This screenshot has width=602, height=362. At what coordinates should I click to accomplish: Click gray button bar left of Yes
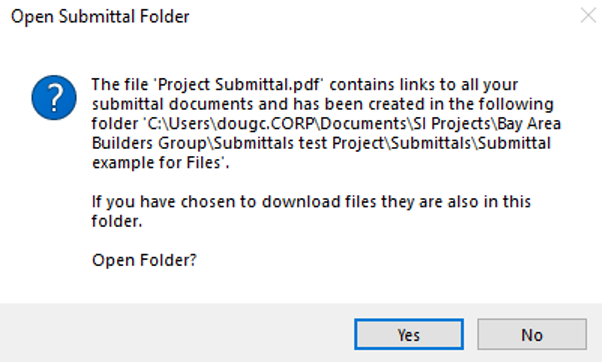click(x=177, y=332)
